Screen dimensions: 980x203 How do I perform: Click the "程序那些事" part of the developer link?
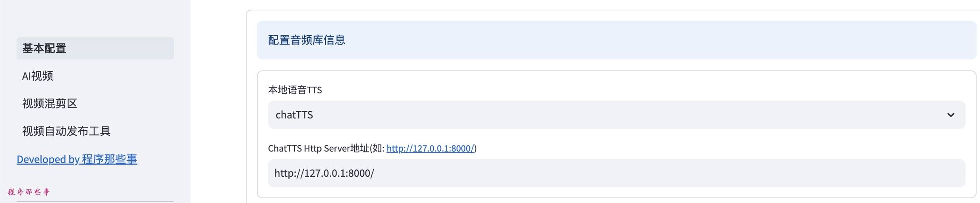(110, 159)
